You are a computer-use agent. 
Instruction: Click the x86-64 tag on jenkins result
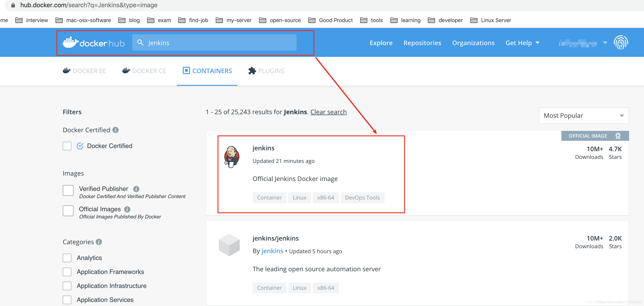pyautogui.click(x=326, y=198)
